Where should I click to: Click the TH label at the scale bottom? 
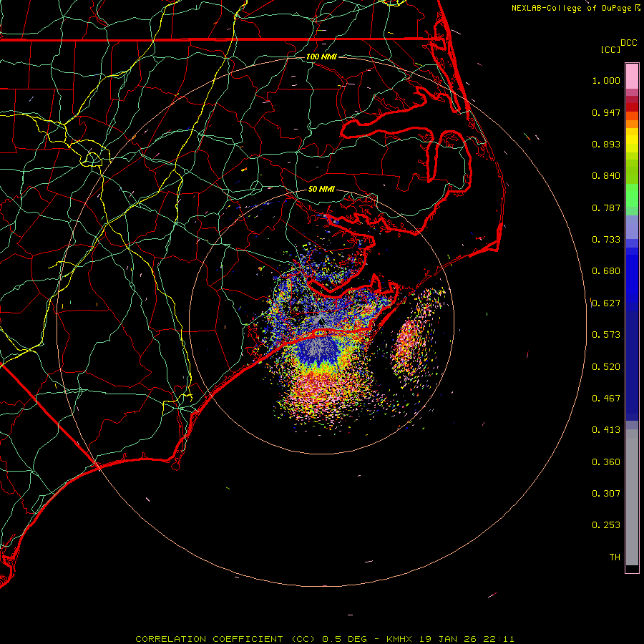tap(615, 557)
